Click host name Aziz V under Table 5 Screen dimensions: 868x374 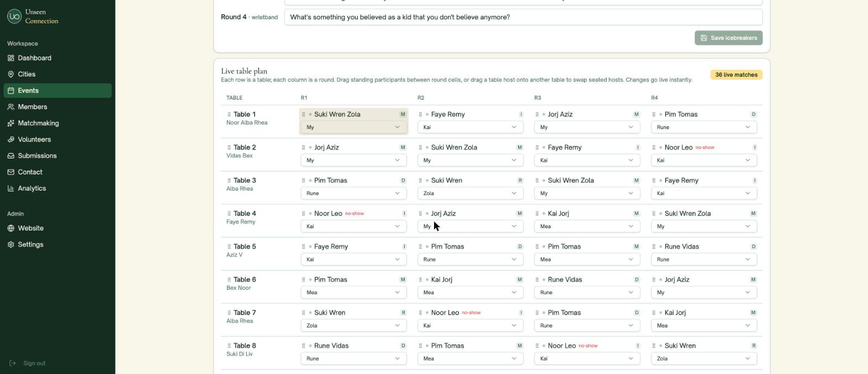click(235, 255)
